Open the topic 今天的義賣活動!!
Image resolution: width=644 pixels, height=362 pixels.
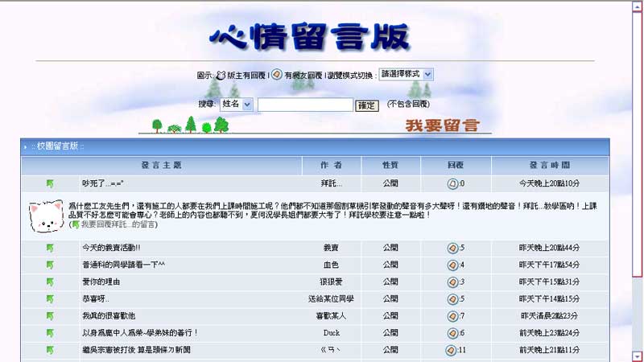coord(111,248)
